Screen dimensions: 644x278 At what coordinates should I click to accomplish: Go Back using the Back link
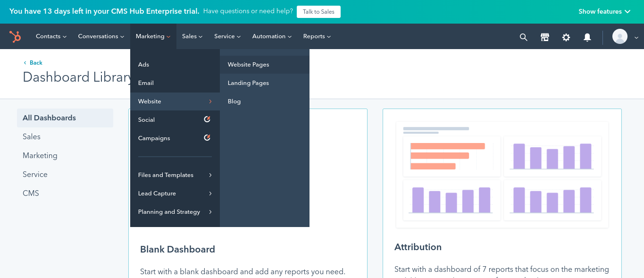33,63
